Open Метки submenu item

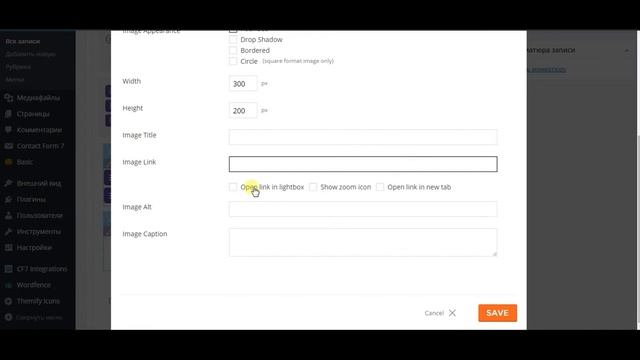[x=15, y=80]
